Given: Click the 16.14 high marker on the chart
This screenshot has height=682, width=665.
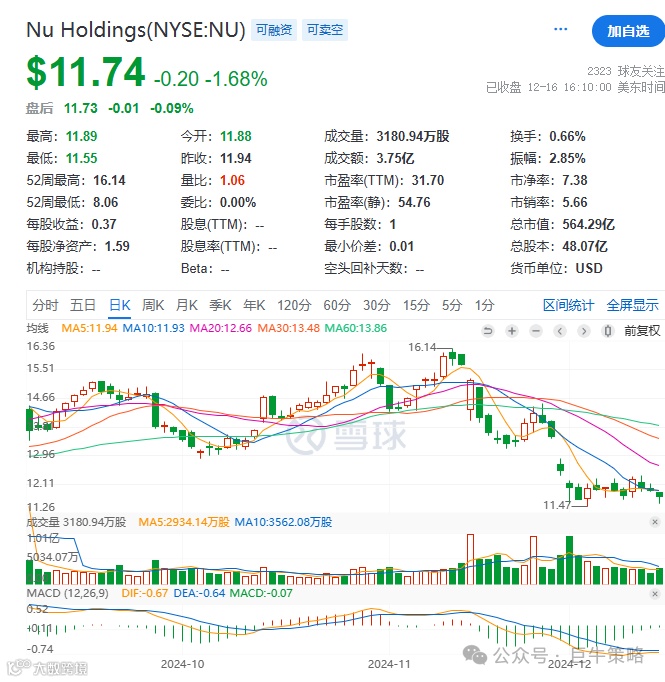Looking at the screenshot, I should (x=421, y=347).
